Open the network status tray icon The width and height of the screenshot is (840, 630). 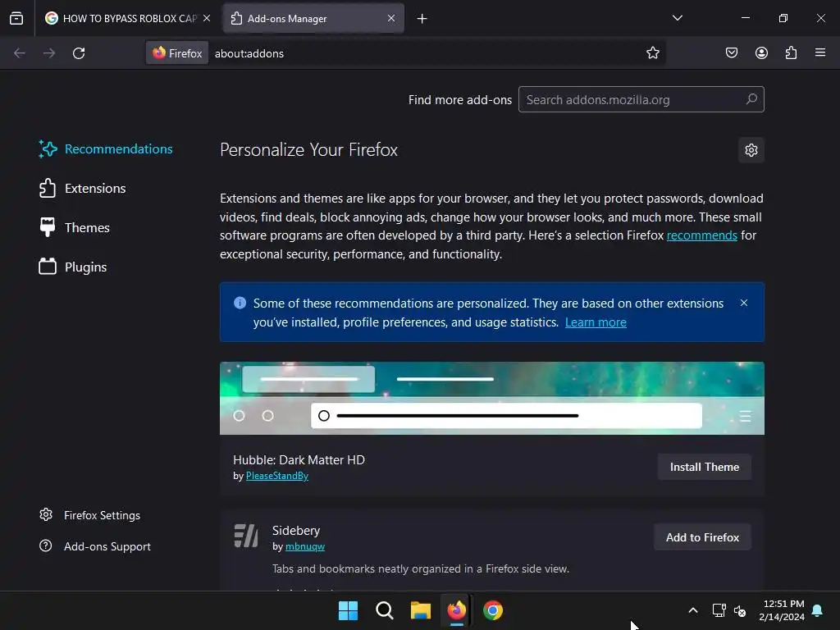pos(719,610)
